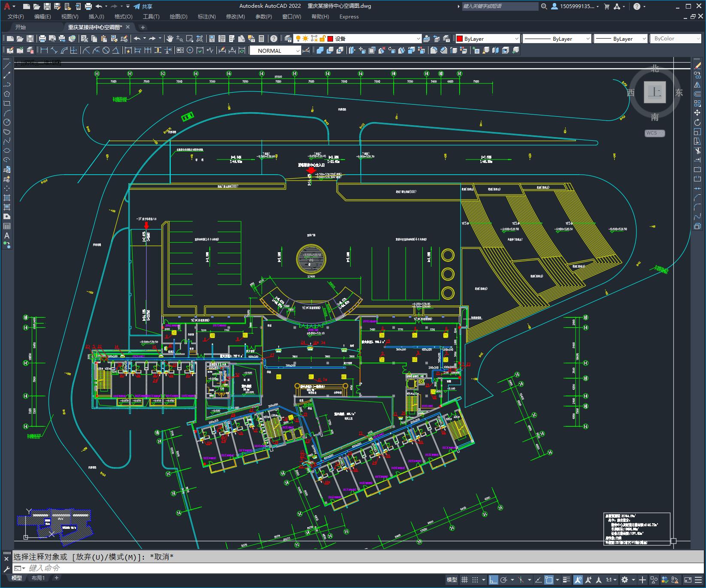Open the 文件(F) menu
The height and width of the screenshot is (588, 706).
(x=16, y=17)
